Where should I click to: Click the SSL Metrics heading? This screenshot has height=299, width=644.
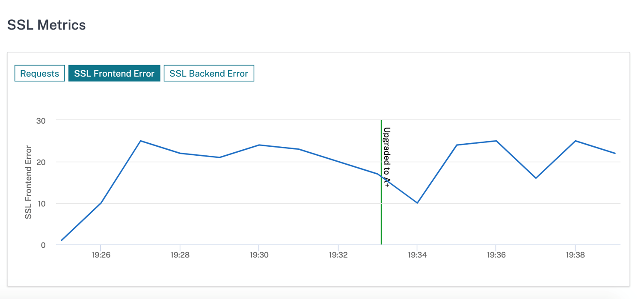pos(47,25)
